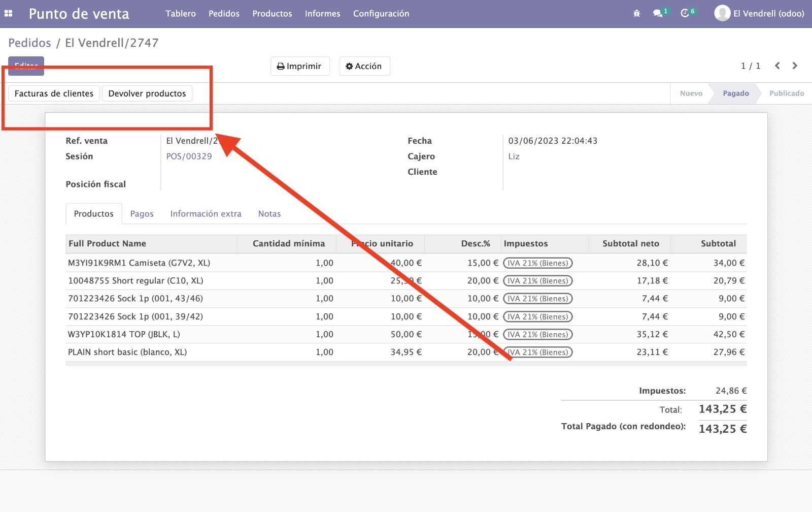Open the Acción gear dropdown

click(364, 66)
